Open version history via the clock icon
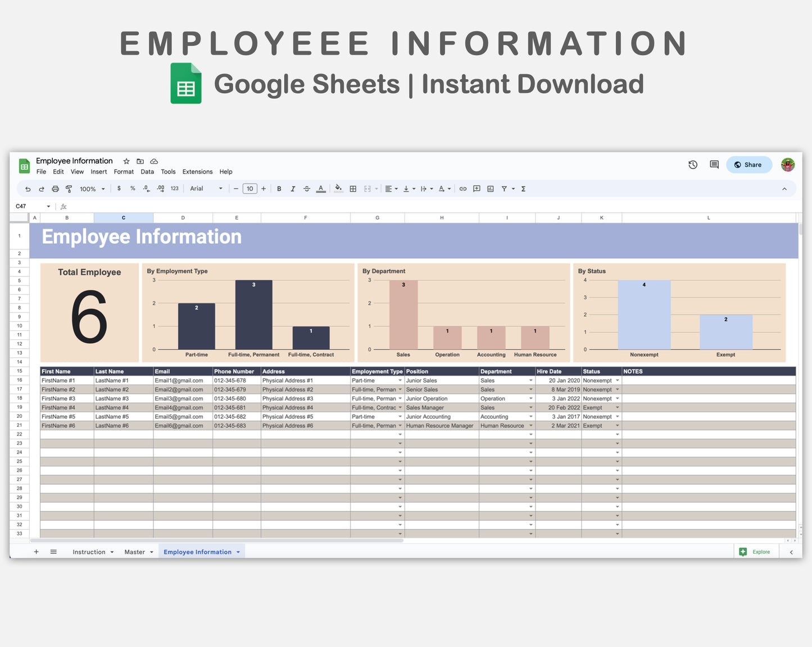 click(692, 165)
